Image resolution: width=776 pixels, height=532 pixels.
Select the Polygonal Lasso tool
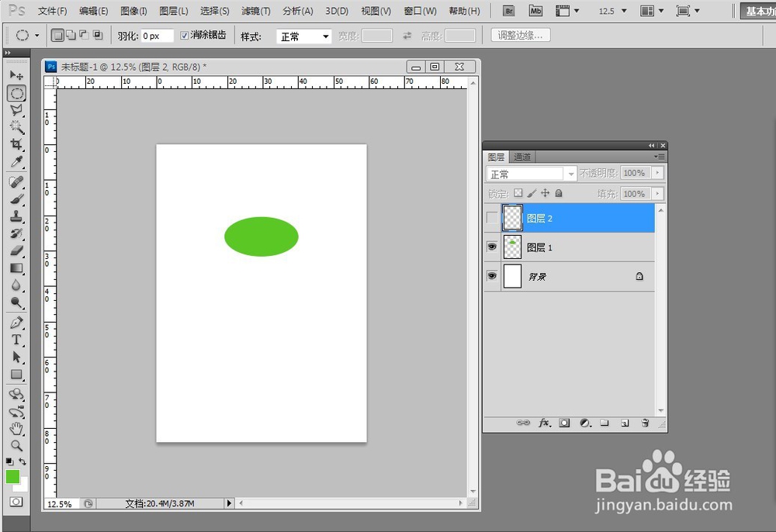(x=16, y=110)
